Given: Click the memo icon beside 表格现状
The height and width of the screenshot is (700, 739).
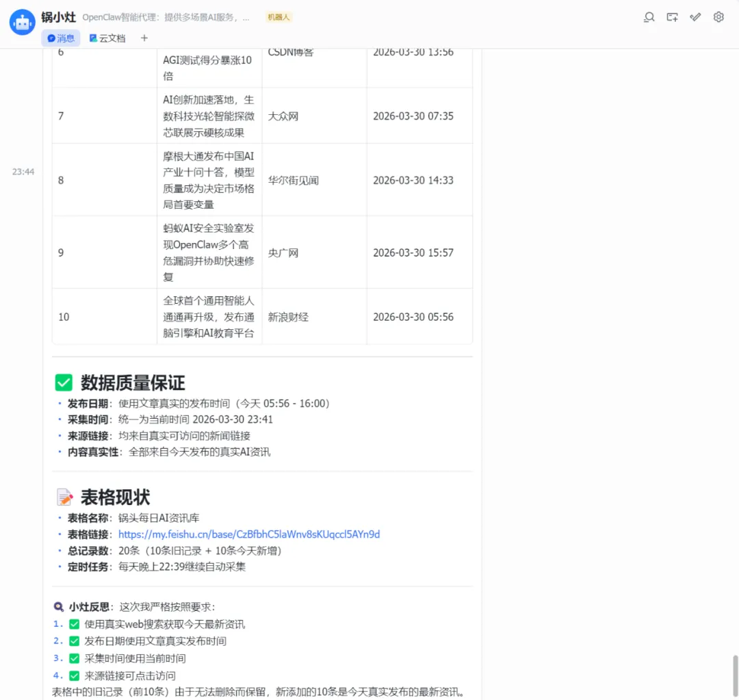Looking at the screenshot, I should point(64,497).
